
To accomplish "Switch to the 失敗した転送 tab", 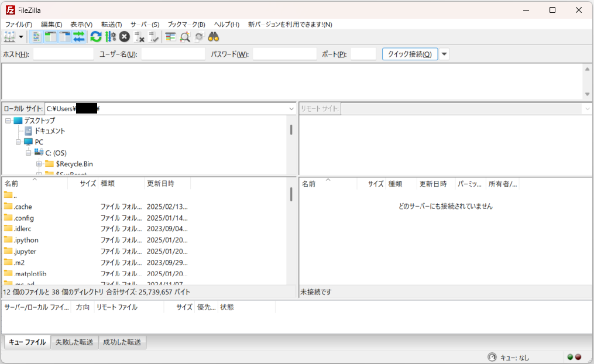I will click(x=74, y=342).
